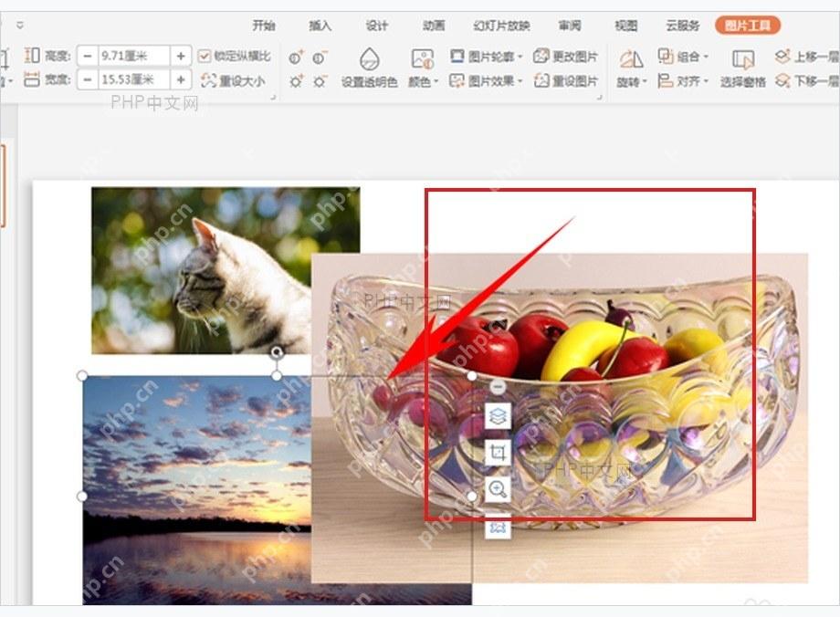Collapse the floating toolbar minus button
Viewport: 840px width, 617px height.
tap(498, 387)
